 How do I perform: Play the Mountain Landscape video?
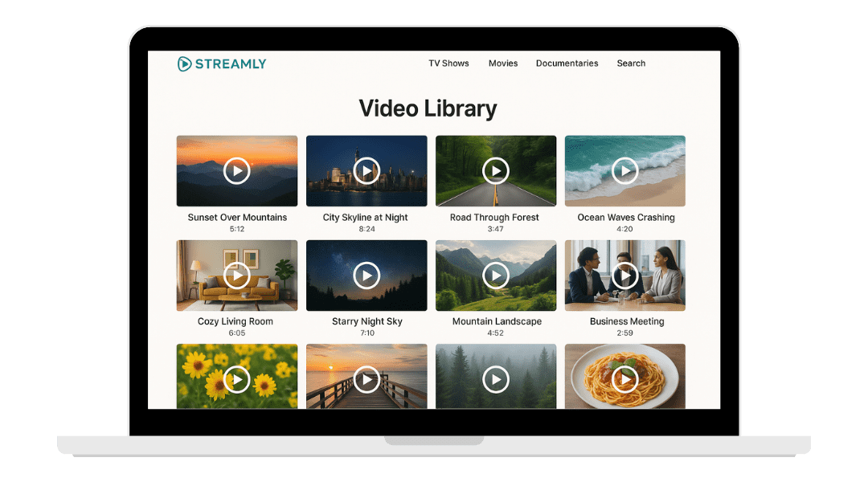coord(496,276)
